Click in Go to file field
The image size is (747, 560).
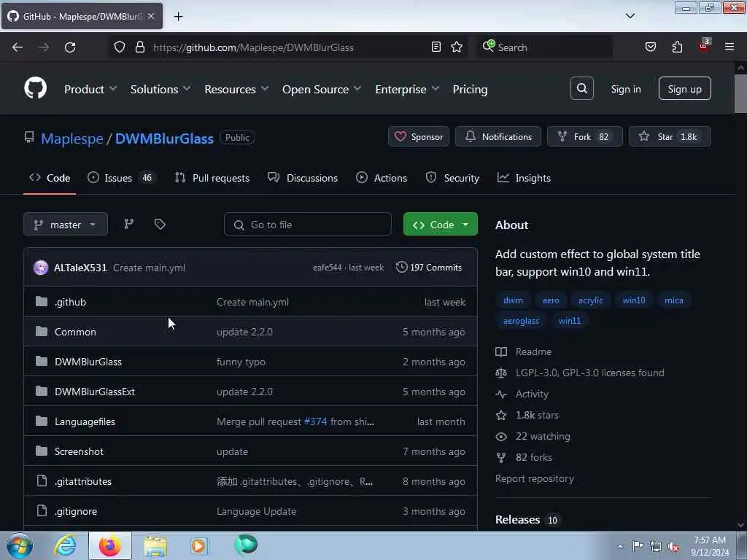(308, 225)
